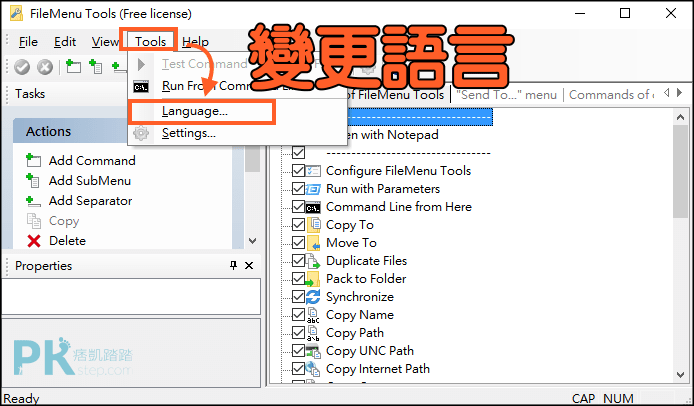Choose Settings... from Tools menu
This screenshot has height=406, width=694.
(x=237, y=133)
